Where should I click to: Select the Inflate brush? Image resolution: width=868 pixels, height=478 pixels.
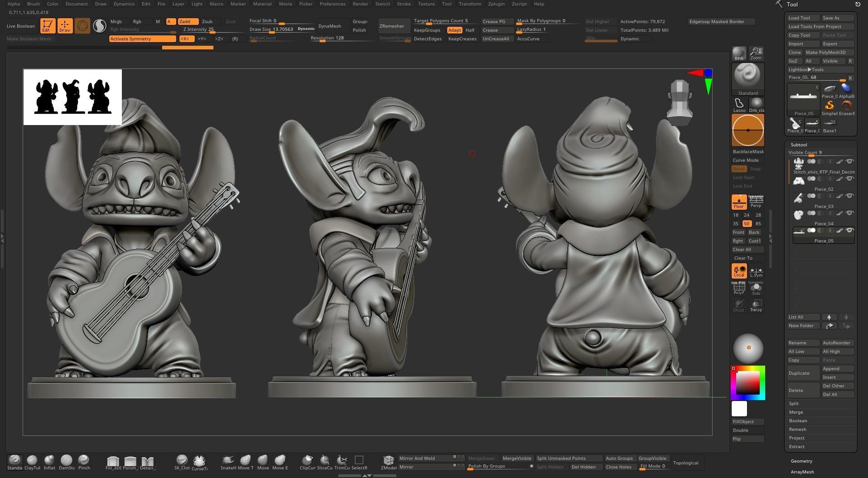pos(49,462)
